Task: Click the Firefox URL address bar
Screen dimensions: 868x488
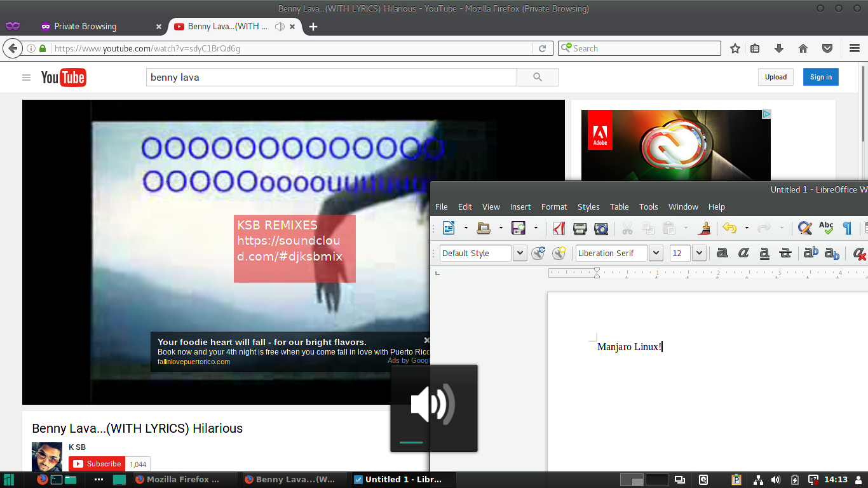Action: (x=292, y=48)
